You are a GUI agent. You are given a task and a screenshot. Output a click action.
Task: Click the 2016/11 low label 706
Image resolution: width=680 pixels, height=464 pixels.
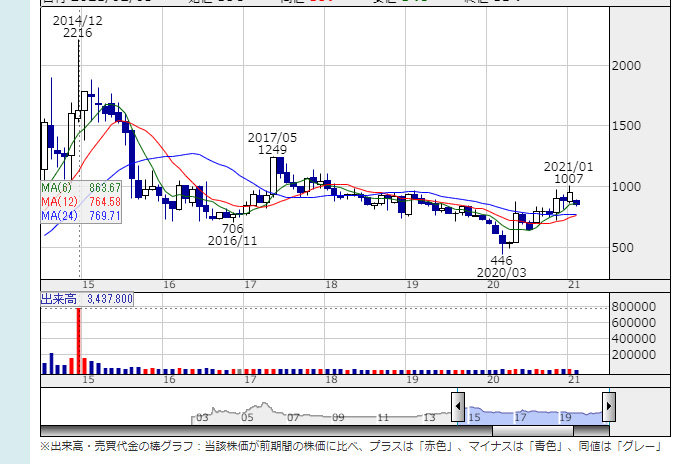tap(232, 228)
